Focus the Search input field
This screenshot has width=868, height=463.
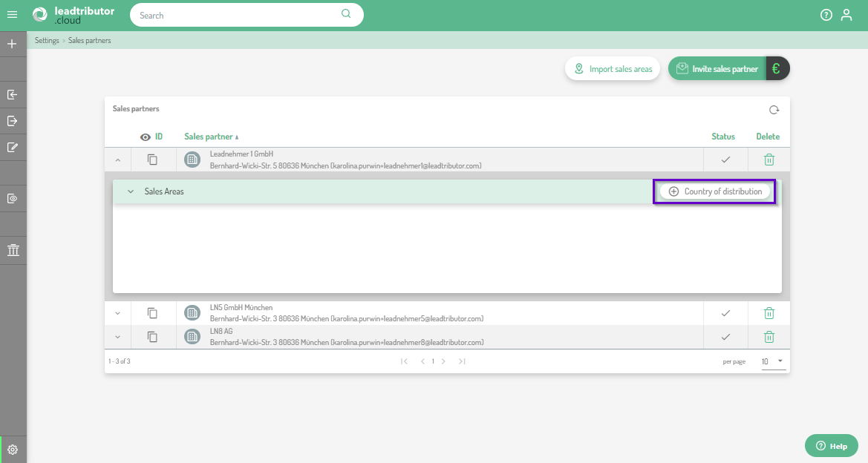click(238, 15)
